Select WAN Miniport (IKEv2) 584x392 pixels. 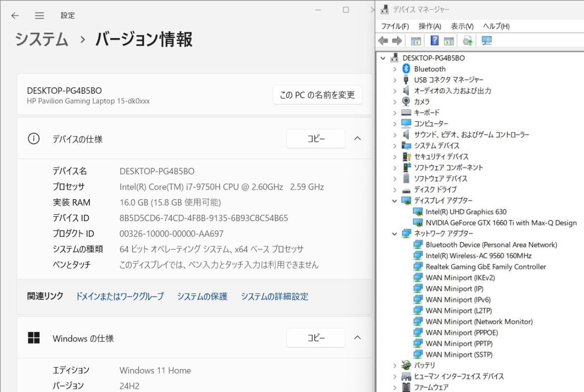pyautogui.click(x=460, y=277)
